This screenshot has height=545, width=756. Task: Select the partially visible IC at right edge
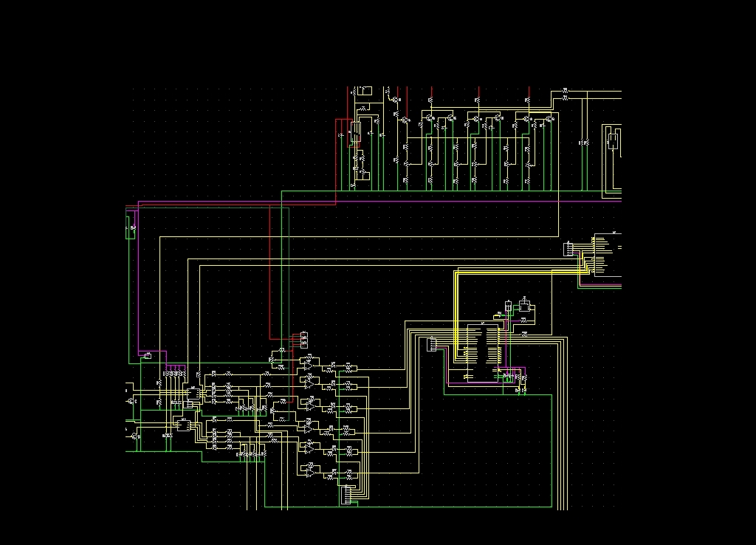(608, 255)
